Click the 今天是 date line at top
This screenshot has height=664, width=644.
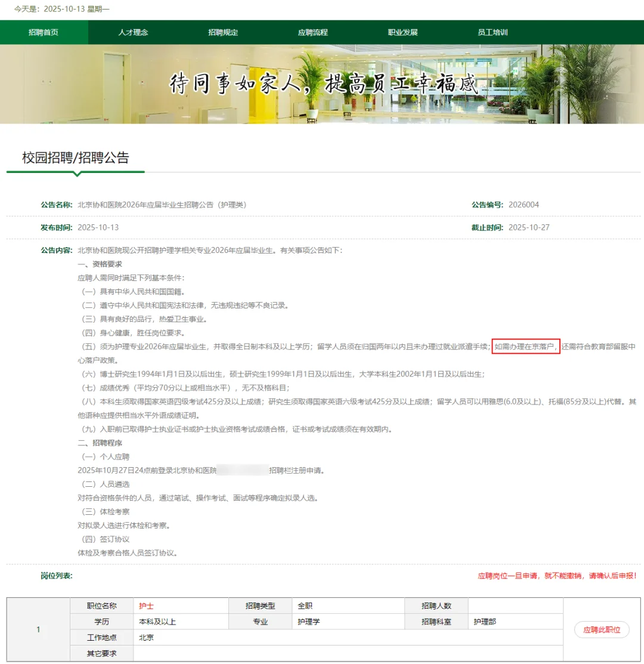point(62,9)
